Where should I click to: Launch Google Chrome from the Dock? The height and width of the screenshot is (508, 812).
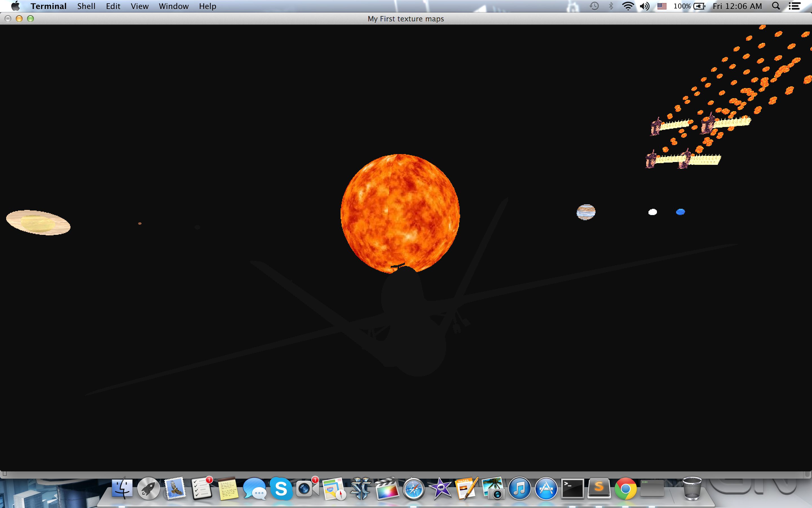coord(625,488)
